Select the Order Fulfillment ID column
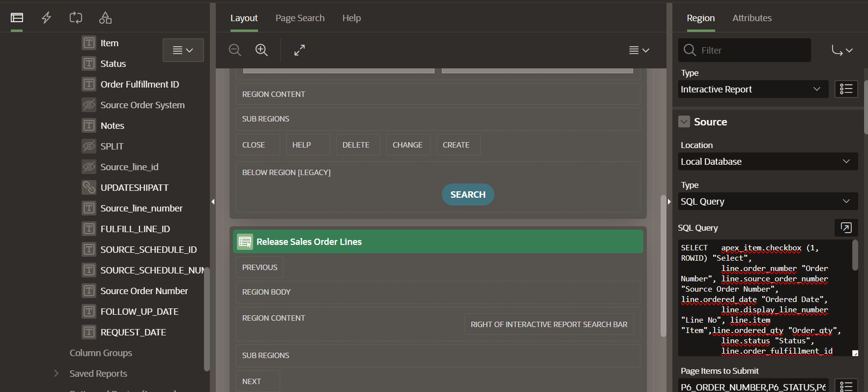This screenshot has height=392, width=868. click(x=140, y=84)
